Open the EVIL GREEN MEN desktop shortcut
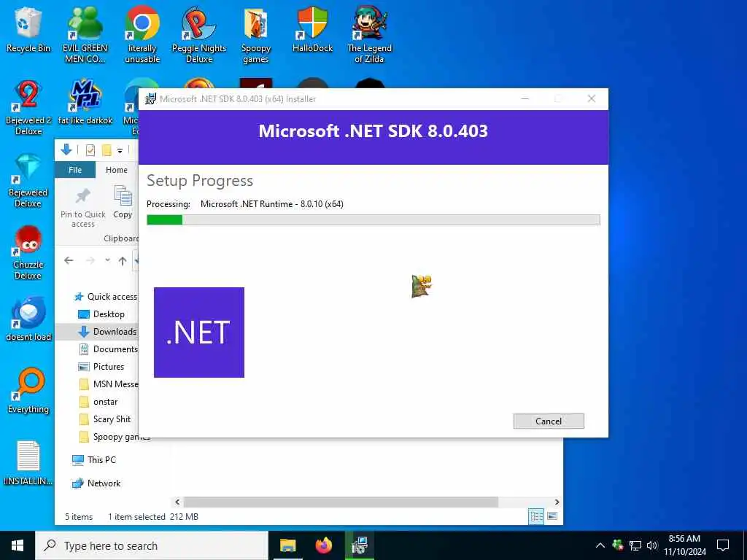The width and height of the screenshot is (747, 560). coord(85,34)
